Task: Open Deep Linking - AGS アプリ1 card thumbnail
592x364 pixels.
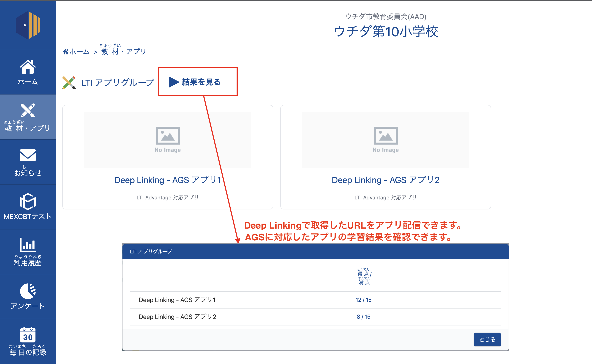Action: pos(168,140)
